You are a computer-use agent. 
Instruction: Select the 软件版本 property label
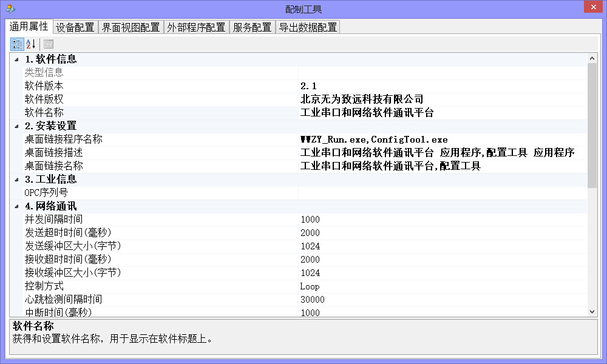(x=44, y=86)
